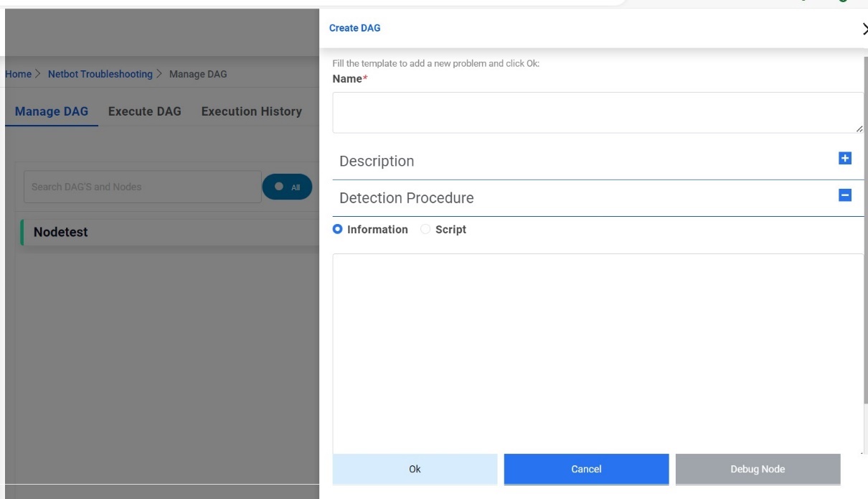This screenshot has width=868, height=499.
Task: Click the Detection Procedure text area
Action: point(597,352)
